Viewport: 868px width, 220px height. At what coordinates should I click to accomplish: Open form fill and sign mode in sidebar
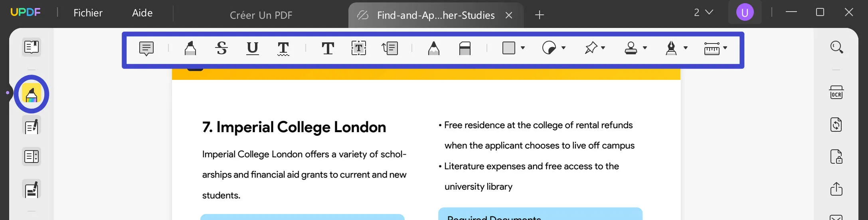pos(32,189)
